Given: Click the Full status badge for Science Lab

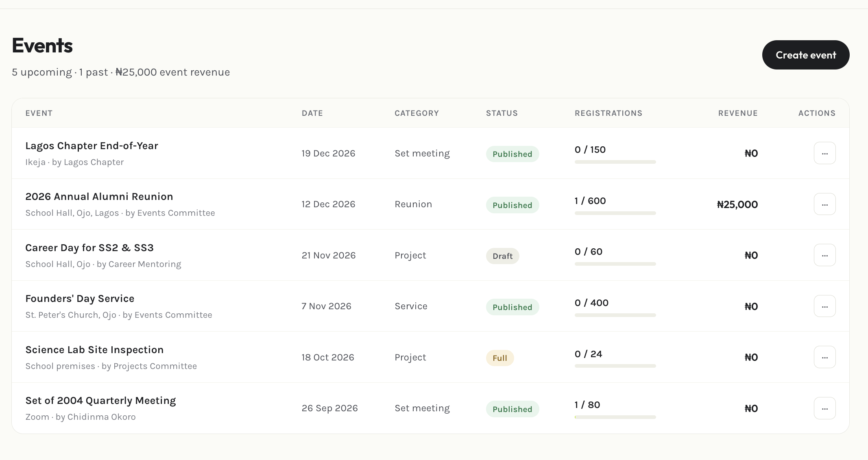Looking at the screenshot, I should (500, 358).
